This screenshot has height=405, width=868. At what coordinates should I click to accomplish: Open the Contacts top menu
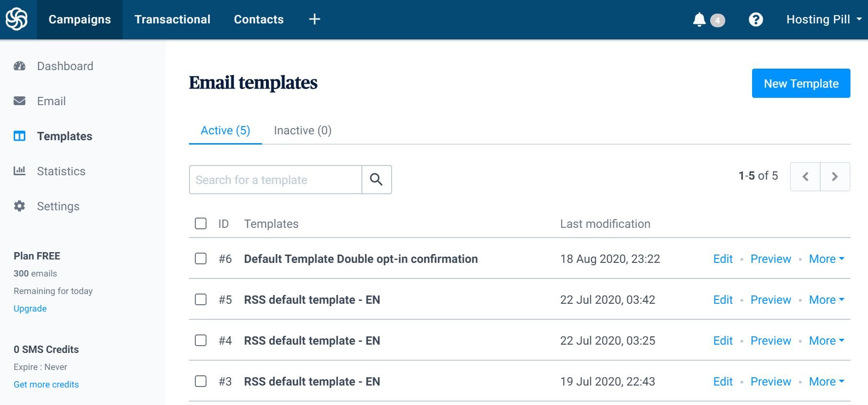(x=259, y=19)
